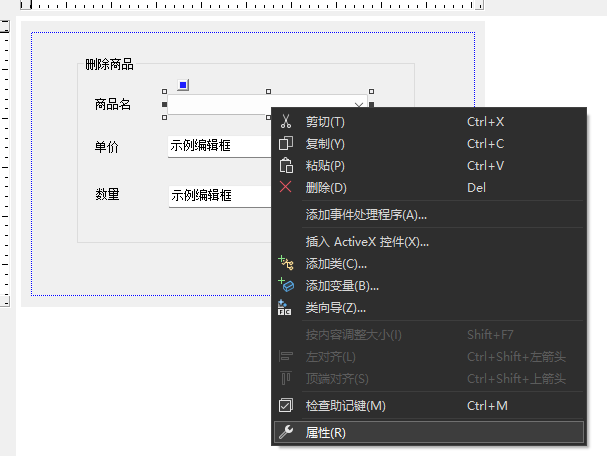Click the Copy icon in context menu
607x456 pixels.
point(286,144)
